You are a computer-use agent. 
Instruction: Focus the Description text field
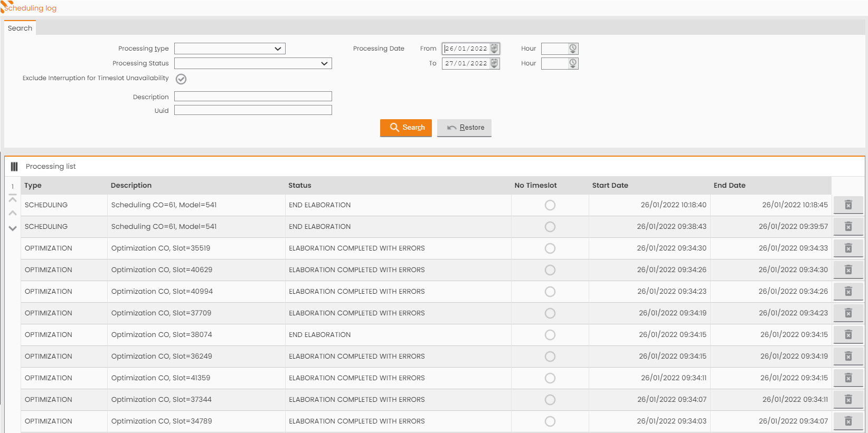[x=253, y=97]
